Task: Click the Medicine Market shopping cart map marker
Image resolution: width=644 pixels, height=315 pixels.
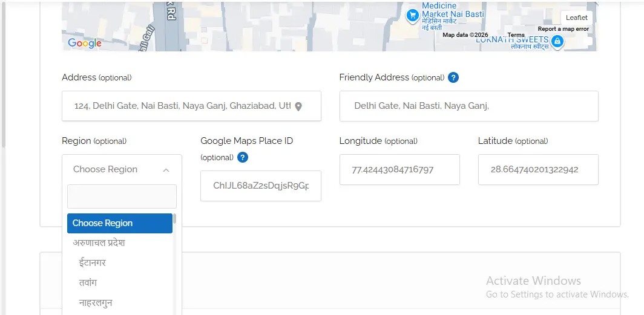Action: coord(412,15)
